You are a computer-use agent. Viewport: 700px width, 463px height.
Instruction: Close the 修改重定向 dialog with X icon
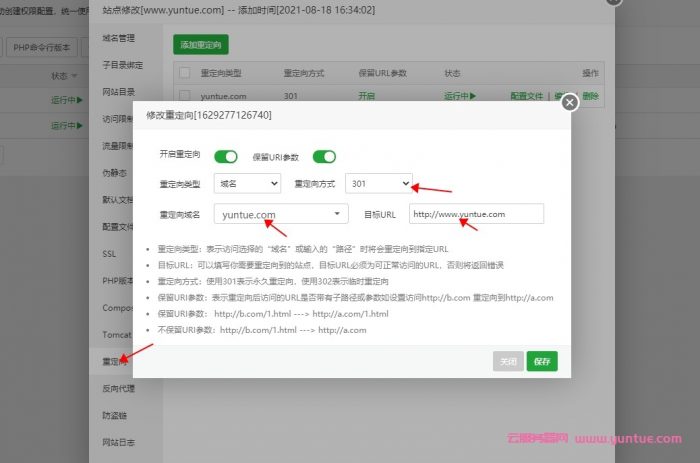[569, 102]
